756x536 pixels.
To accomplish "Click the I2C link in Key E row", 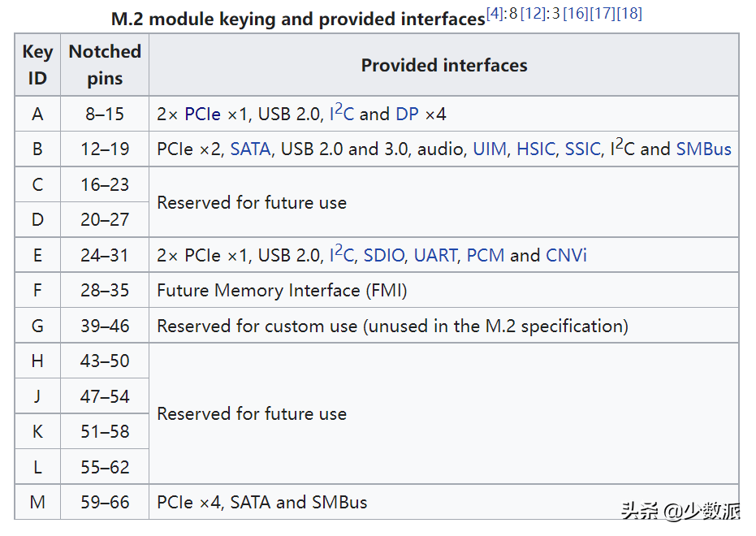I will click(x=341, y=255).
